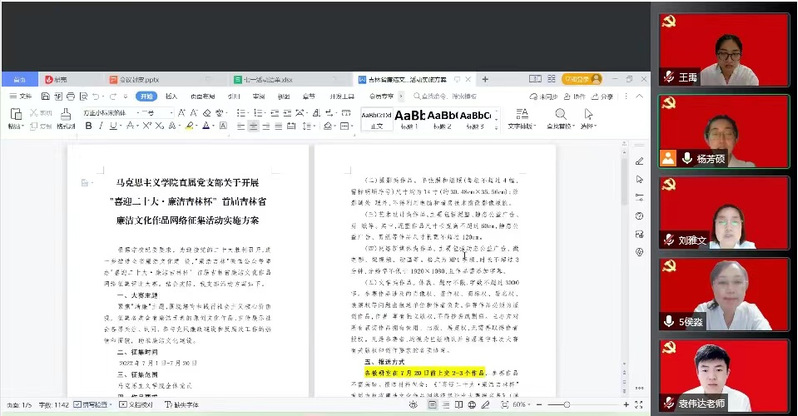Screen dimensions: 798x416
Task: Toggle document proofreading in status bar
Action: click(x=134, y=405)
